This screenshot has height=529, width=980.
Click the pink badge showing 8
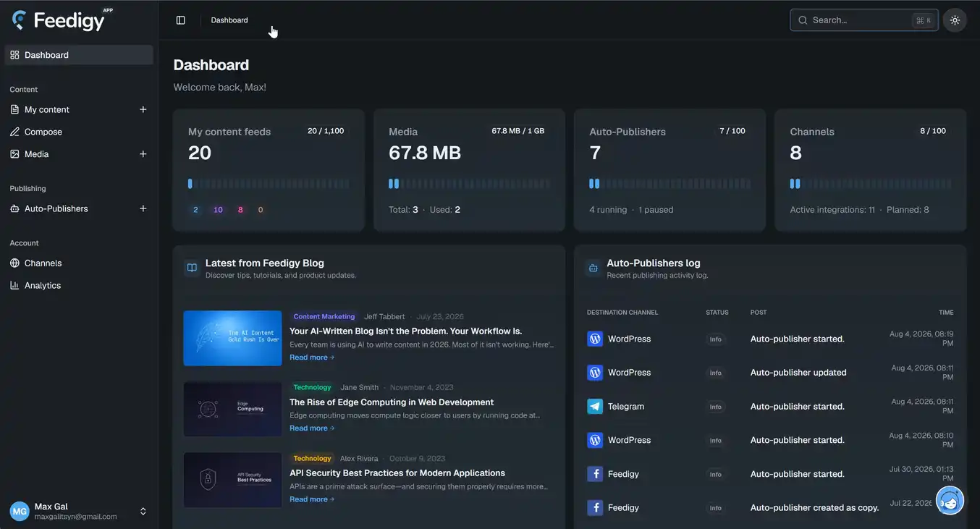pyautogui.click(x=240, y=210)
